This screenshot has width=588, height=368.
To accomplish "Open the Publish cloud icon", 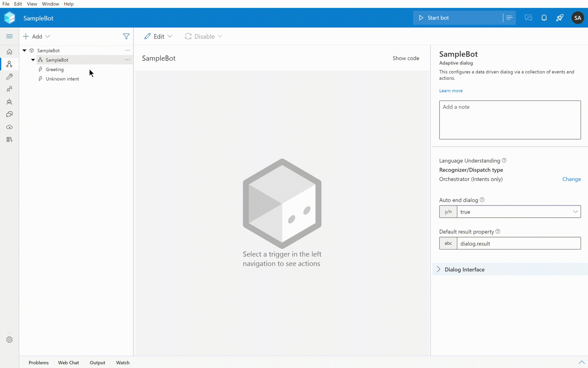I will tap(9, 127).
